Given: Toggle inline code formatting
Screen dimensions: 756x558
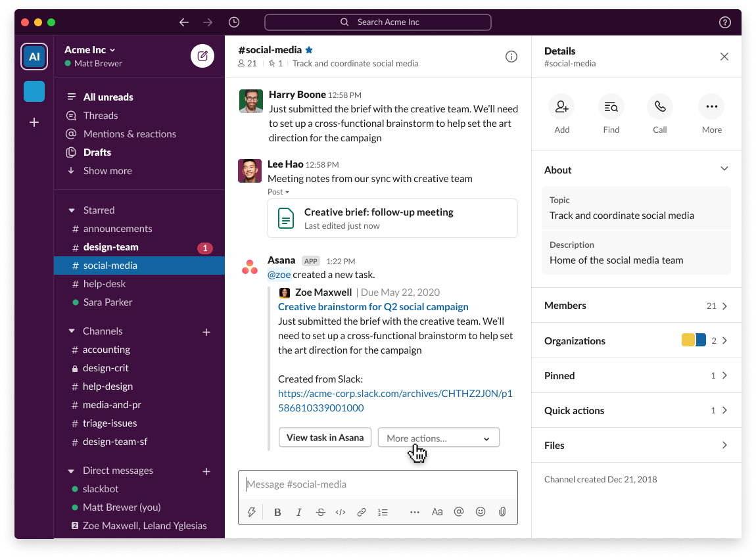Looking at the screenshot, I should pyautogui.click(x=341, y=512).
